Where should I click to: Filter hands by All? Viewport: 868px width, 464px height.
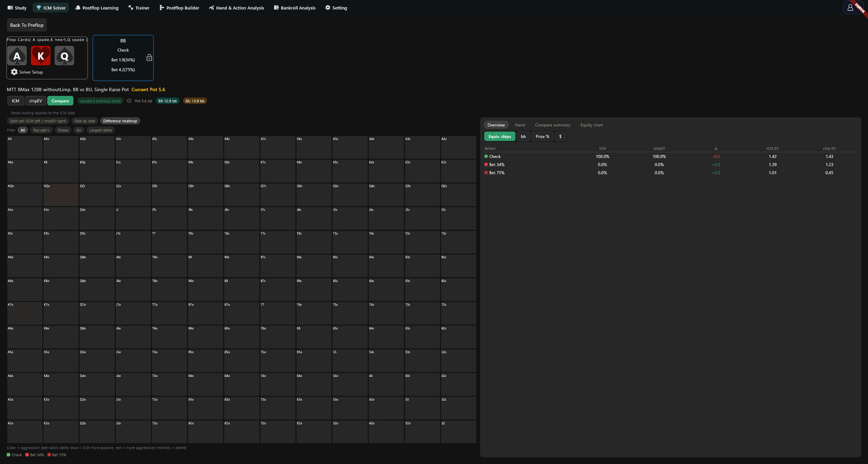coord(23,130)
